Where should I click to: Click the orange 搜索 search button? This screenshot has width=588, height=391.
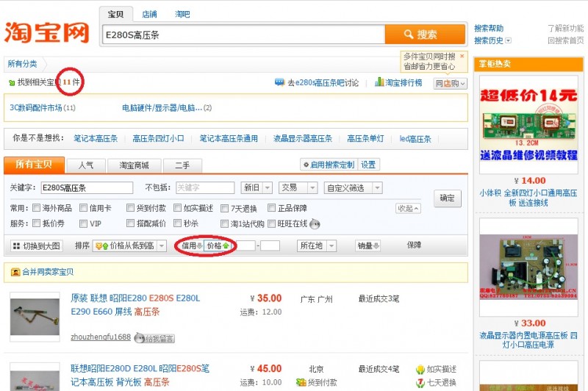tap(425, 35)
